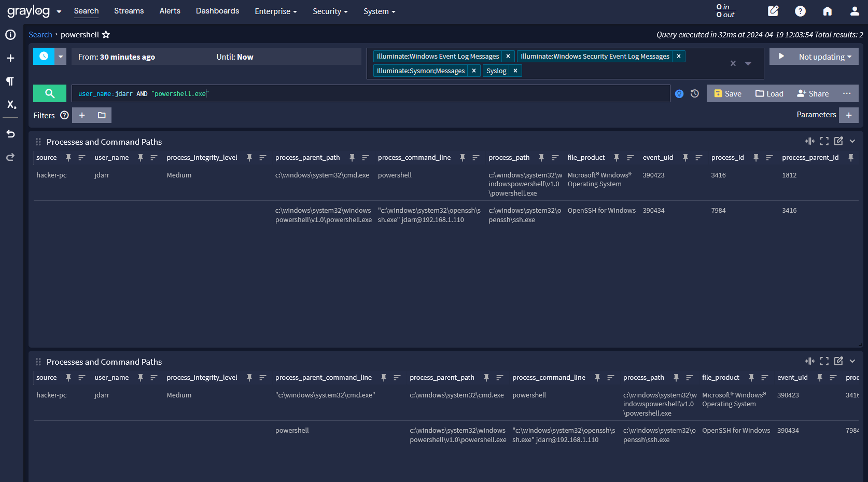Expand the time range preset dropdown

61,57
